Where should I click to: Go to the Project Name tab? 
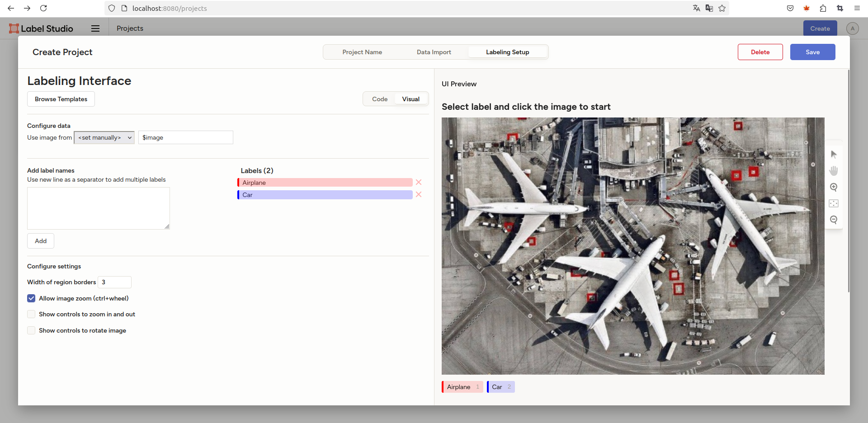tap(362, 52)
